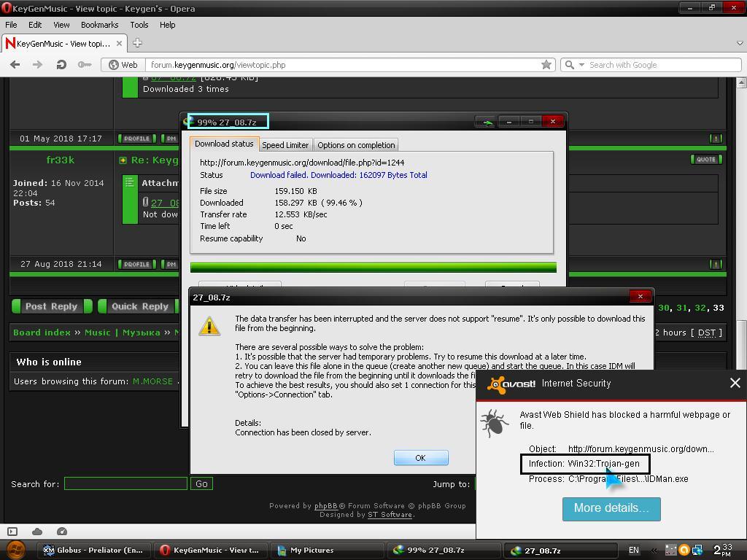
Task: Open the tab list dropdown arrow
Action: 740,43
